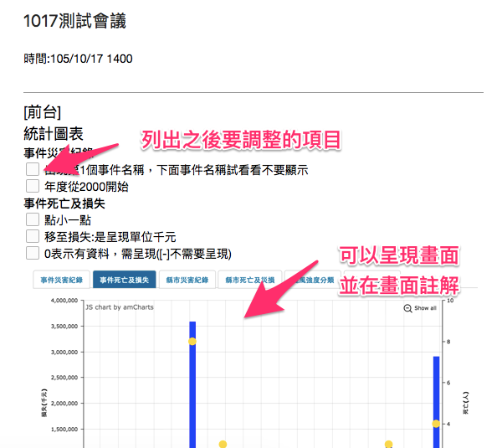This screenshot has width=502, height=448.
Task: Click the 損失(千元) vertical axis title
Action: pos(44,403)
